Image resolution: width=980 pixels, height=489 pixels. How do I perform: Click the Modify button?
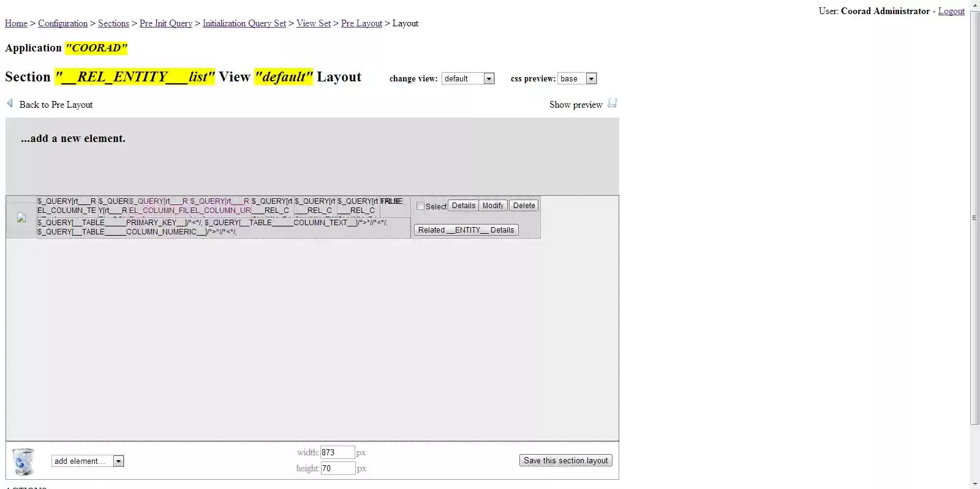pos(493,206)
